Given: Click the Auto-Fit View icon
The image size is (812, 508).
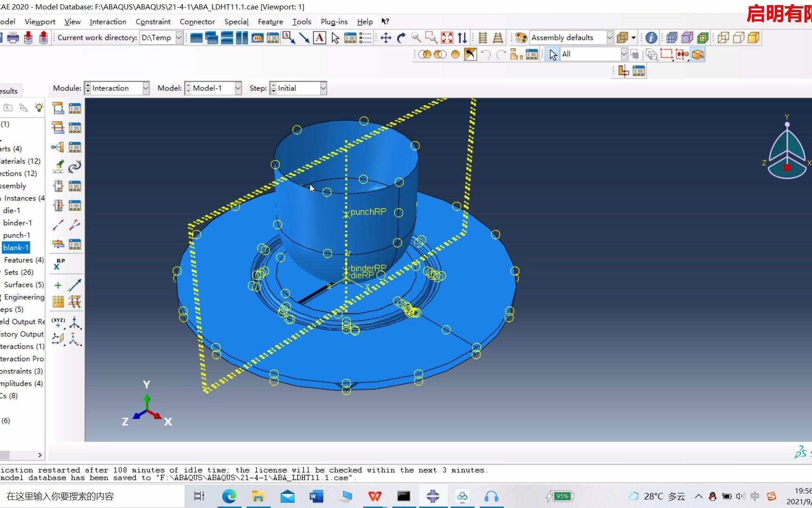Looking at the screenshot, I should (446, 38).
